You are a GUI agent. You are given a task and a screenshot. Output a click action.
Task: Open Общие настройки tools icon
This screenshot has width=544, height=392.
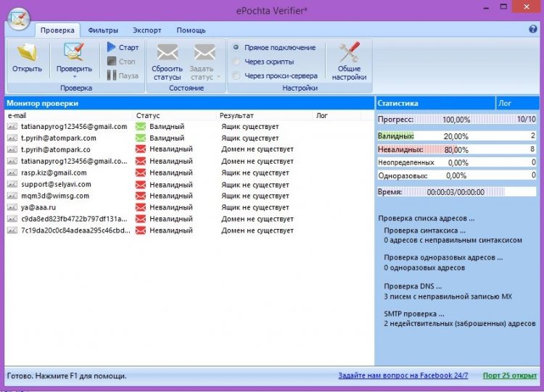click(x=350, y=52)
